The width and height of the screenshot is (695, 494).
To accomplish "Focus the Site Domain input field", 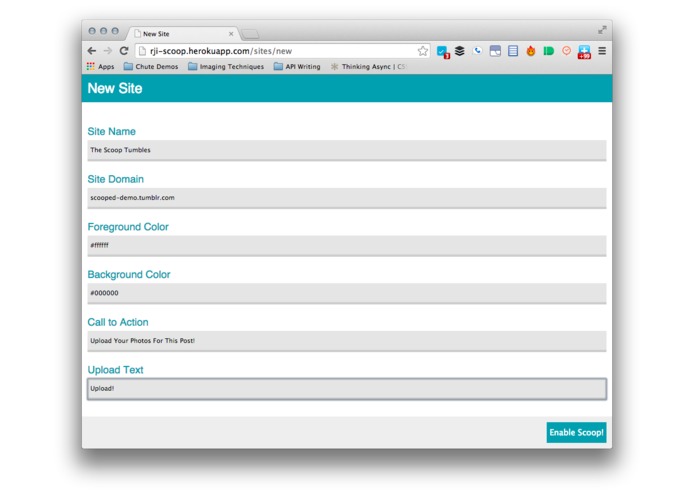I will pos(347,198).
